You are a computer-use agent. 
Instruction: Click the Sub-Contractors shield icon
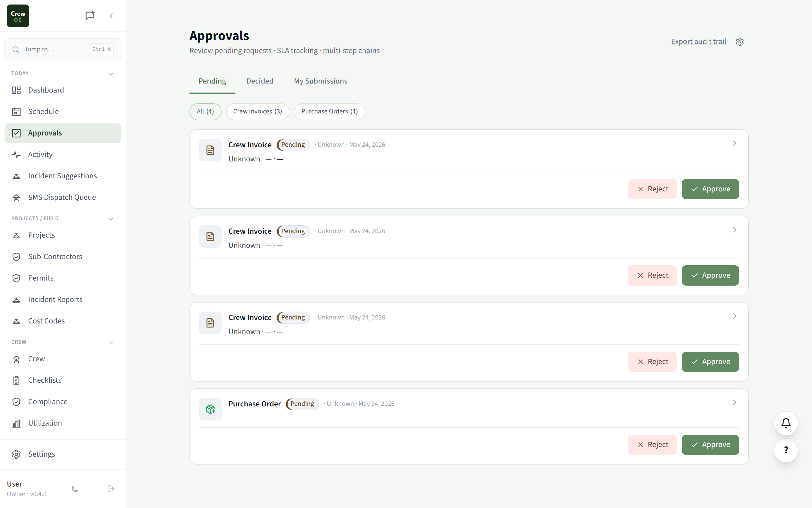tap(16, 257)
